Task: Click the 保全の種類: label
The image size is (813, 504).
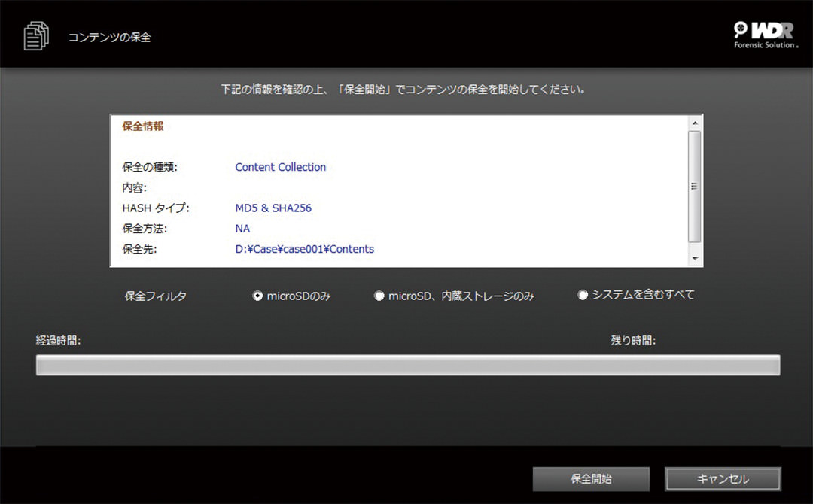Action: pos(150,167)
